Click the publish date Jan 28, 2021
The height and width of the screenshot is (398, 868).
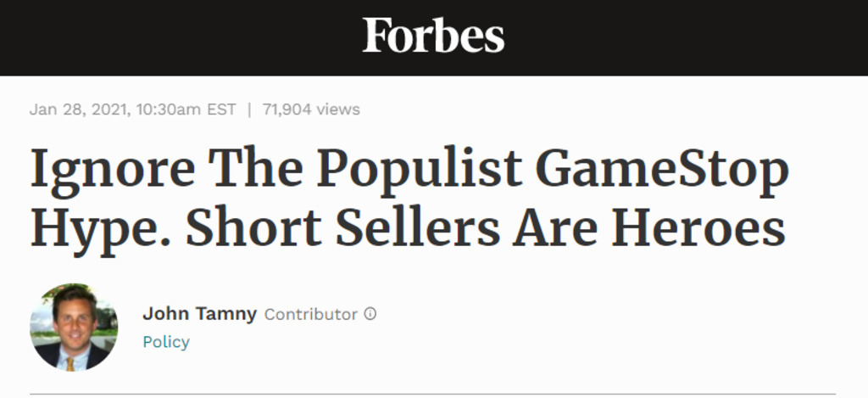click(80, 109)
